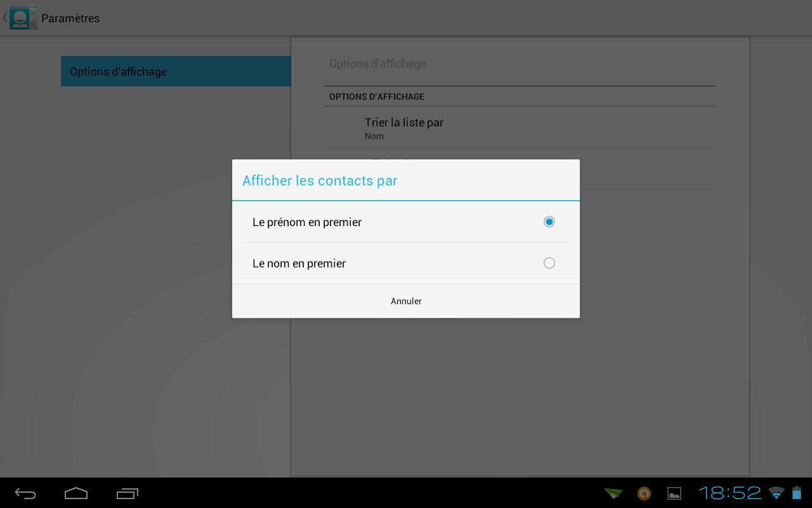Image resolution: width=812 pixels, height=508 pixels.
Task: Tap the battery status icon
Action: [x=796, y=493]
